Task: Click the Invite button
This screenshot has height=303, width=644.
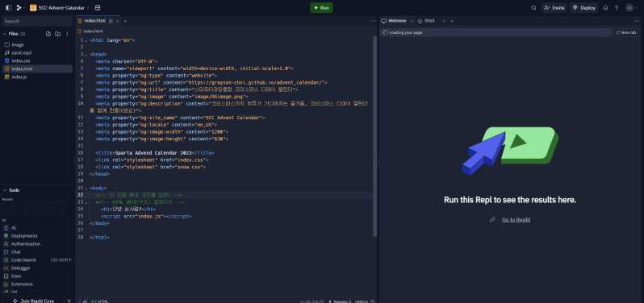Action: [x=554, y=8]
